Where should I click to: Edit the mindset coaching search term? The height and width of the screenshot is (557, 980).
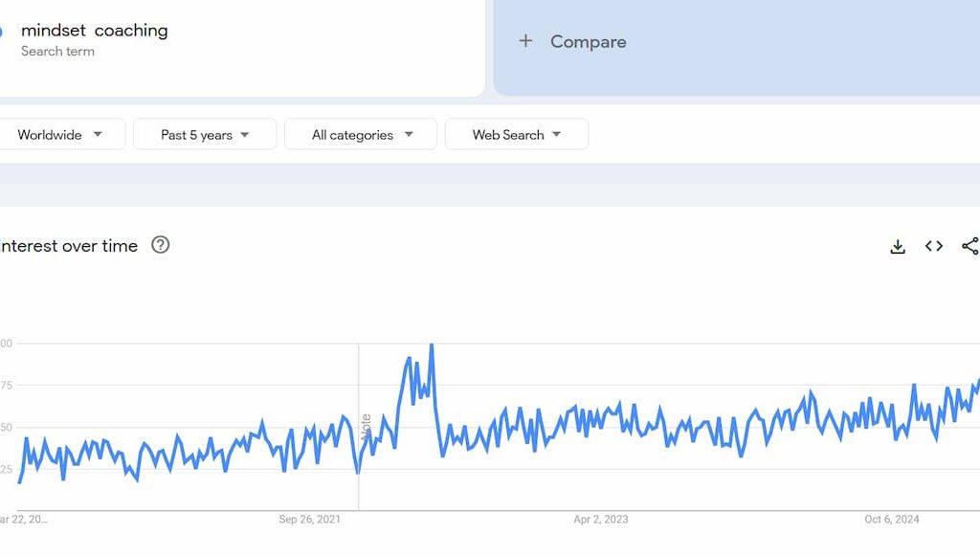[95, 31]
